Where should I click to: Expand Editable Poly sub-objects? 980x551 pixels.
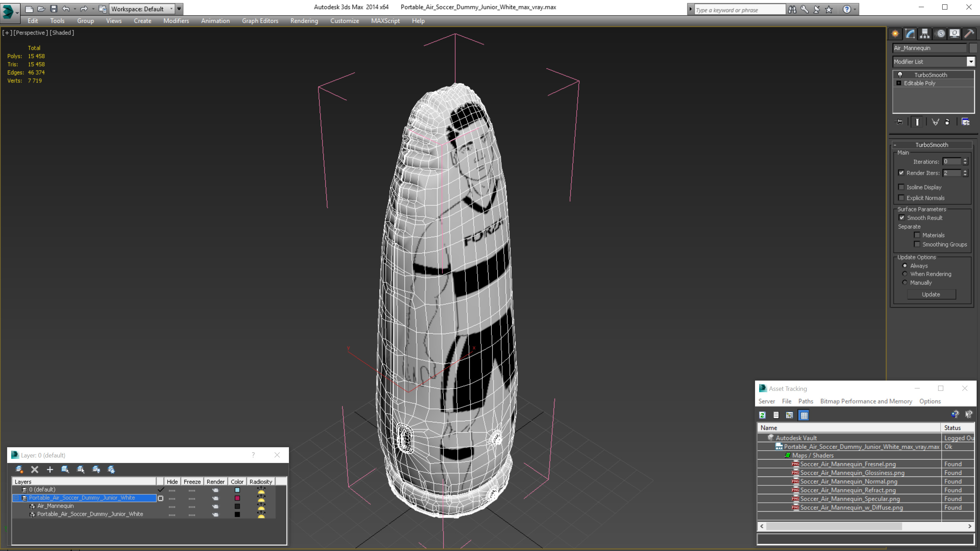pos(899,83)
